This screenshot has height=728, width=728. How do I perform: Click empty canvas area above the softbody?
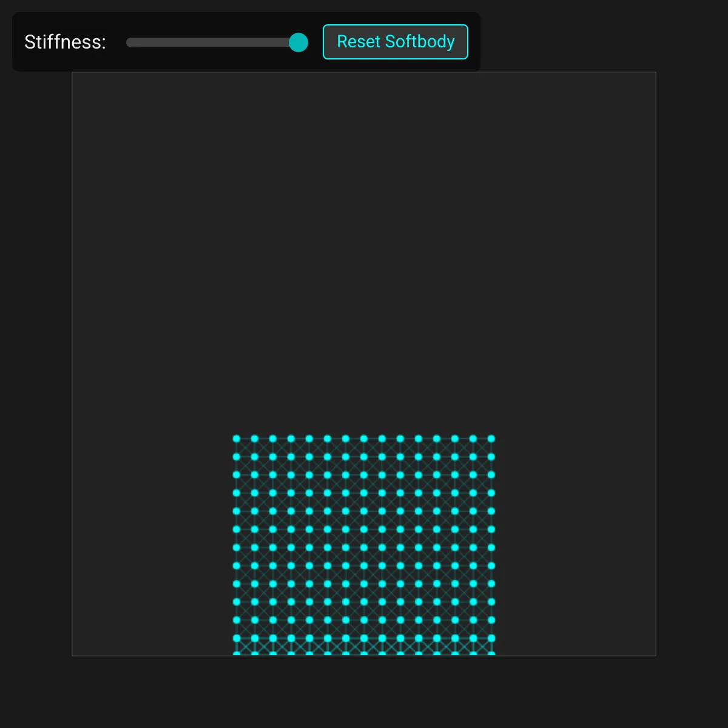[364, 243]
